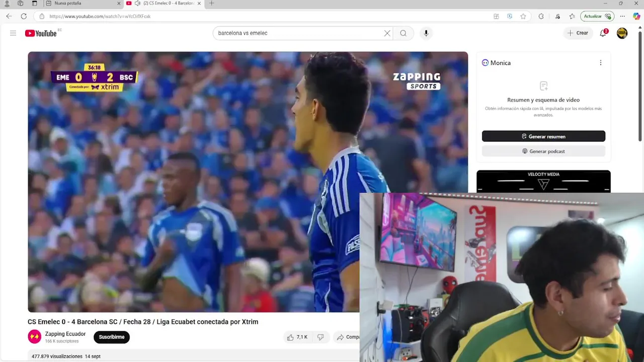The image size is (644, 362).
Task: Switch to the Nueva pestaña tab
Action: (83, 4)
